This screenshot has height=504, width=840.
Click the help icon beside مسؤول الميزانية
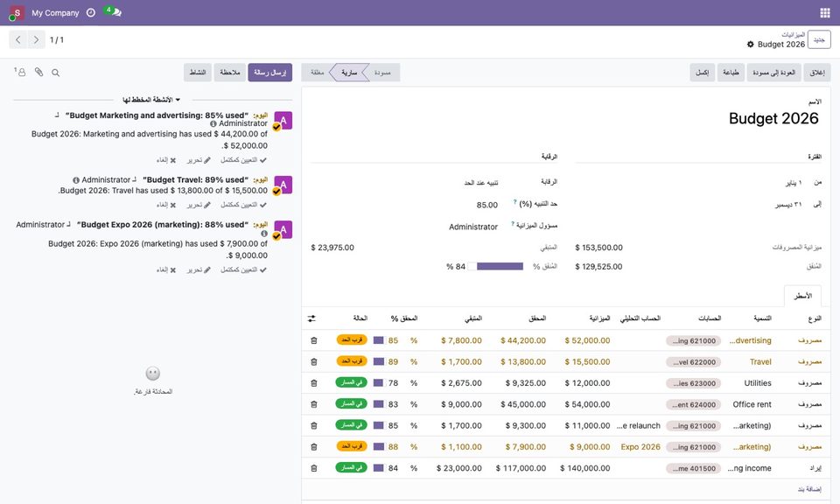point(512,224)
